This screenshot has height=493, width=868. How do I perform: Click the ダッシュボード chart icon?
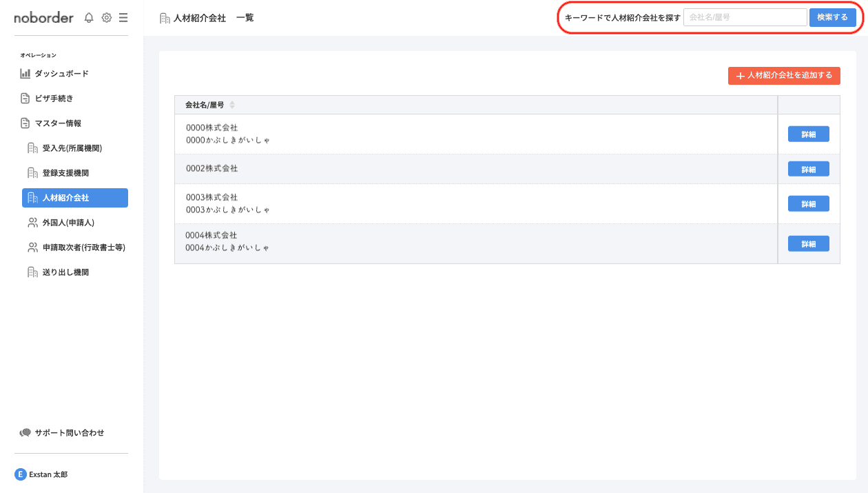(x=25, y=74)
